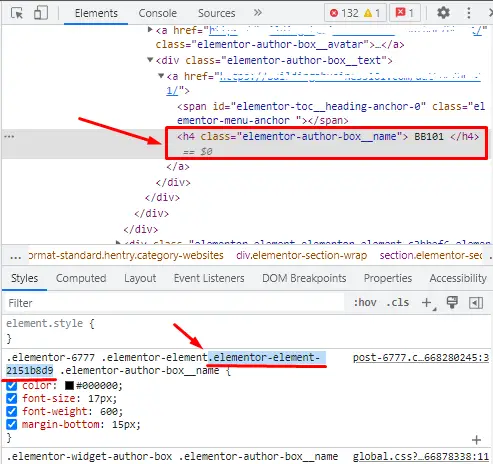
Task: Open the Event Listeners tab
Action: tap(209, 278)
